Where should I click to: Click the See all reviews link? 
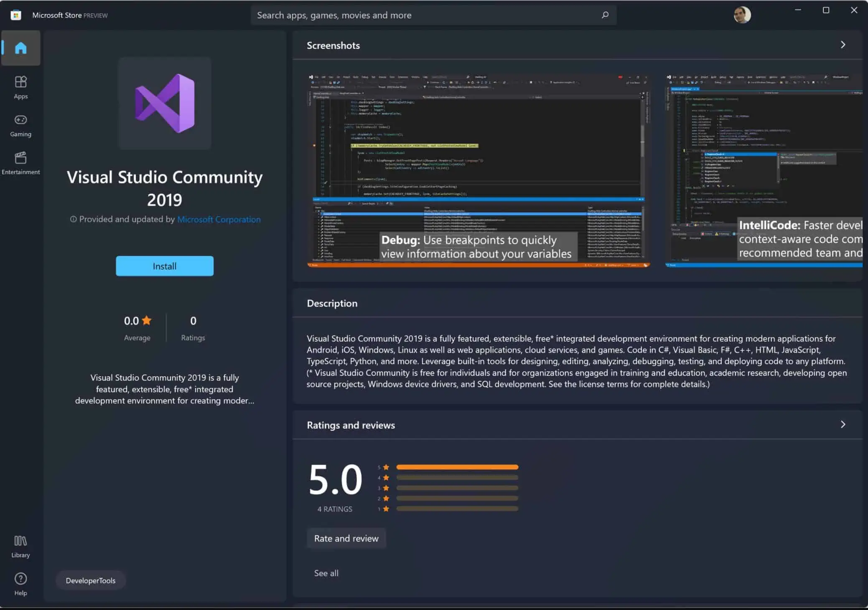[x=326, y=573]
